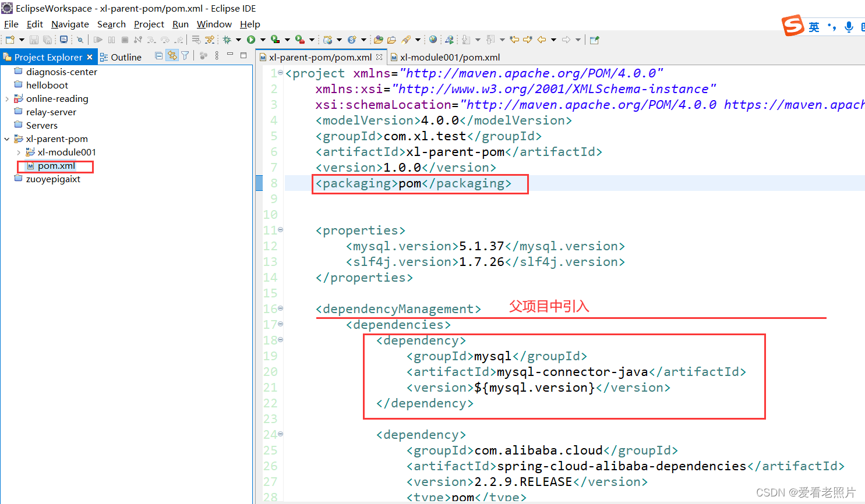Close the xl-parent-pom/pom.xml editor tab
Viewport: 865px width, 504px height.
379,57
